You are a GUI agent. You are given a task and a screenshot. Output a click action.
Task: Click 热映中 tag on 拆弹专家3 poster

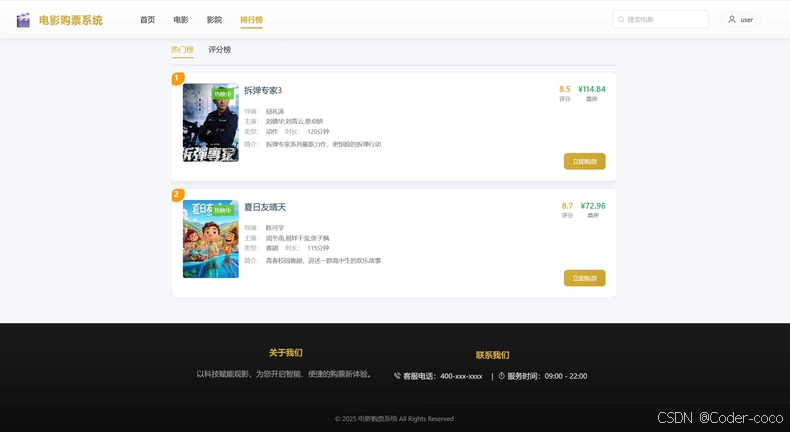coord(223,94)
